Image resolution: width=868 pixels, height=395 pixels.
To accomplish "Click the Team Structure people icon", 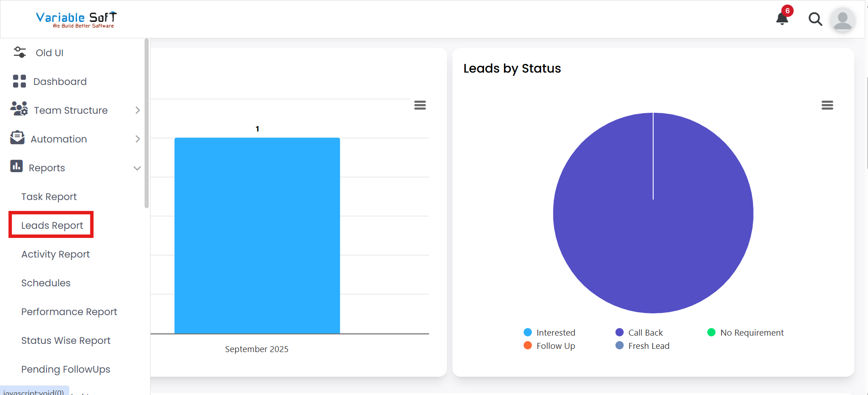I will [18, 110].
